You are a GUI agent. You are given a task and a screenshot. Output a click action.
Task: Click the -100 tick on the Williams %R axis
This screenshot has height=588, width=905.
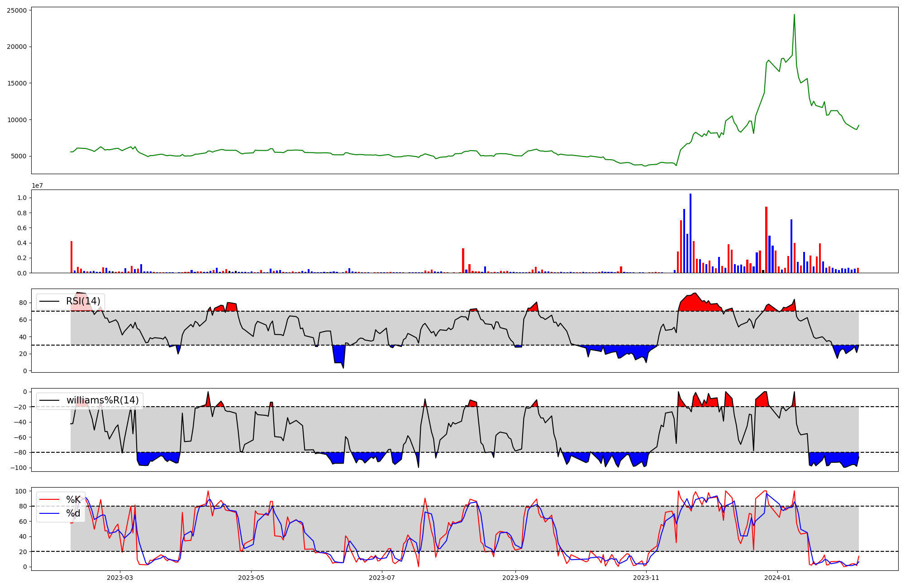tap(19, 468)
